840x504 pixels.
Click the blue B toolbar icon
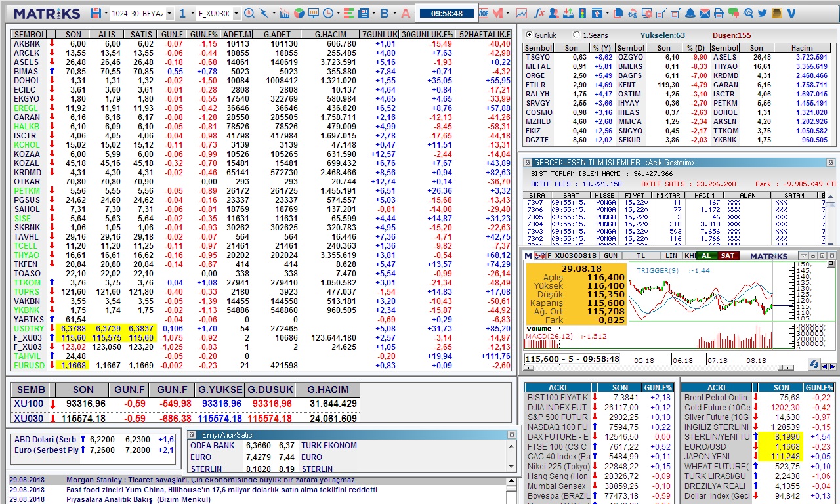pos(385,13)
